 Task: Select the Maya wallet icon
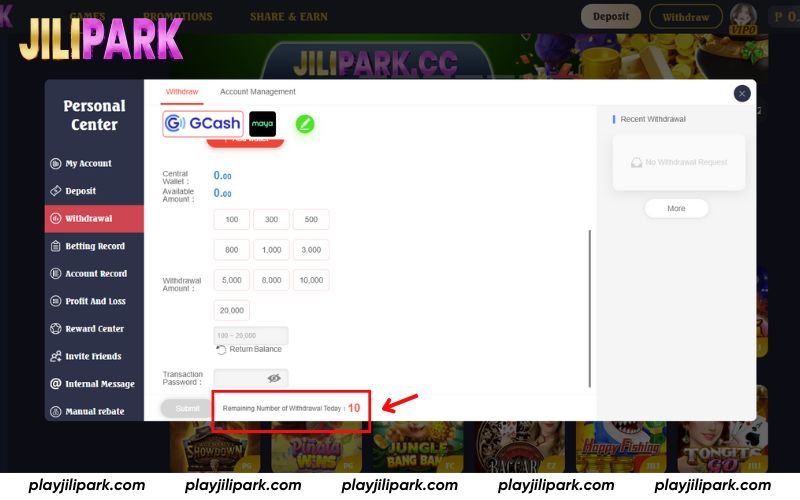pos(262,124)
